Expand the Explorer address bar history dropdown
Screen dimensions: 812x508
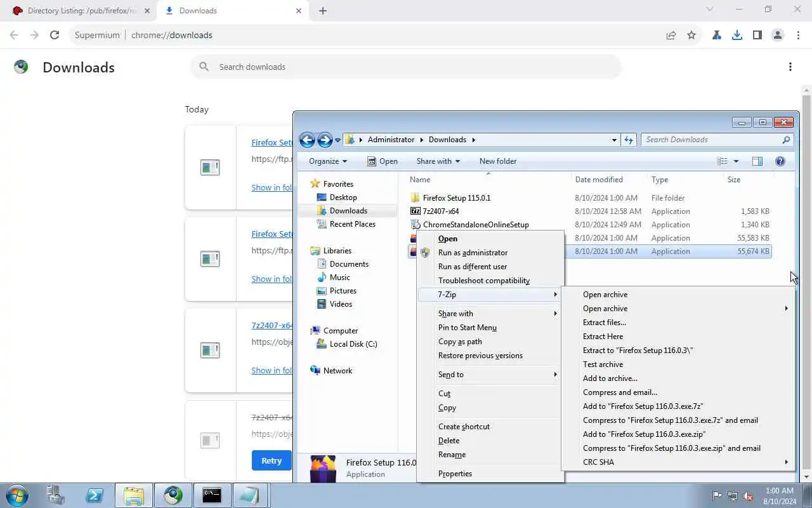coord(614,140)
